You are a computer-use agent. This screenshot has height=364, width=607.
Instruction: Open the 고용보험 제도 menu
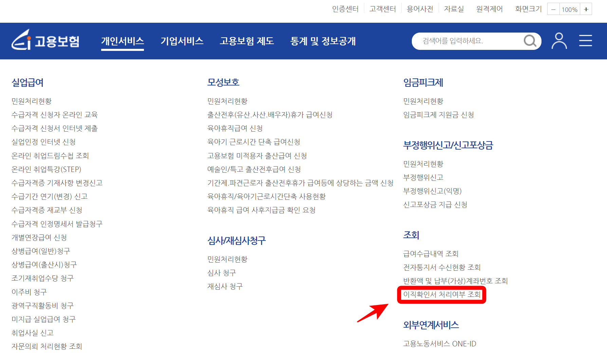247,41
